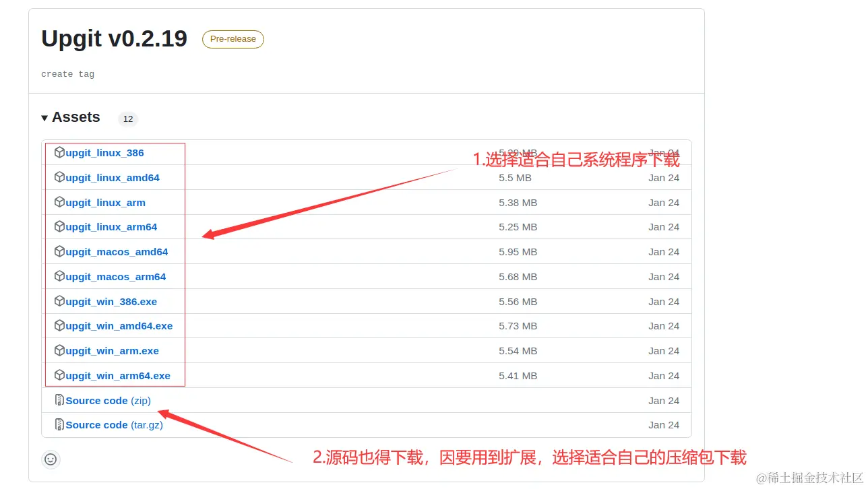
Task: Click the package icon beside upgit_win_386.exe
Action: pos(59,301)
